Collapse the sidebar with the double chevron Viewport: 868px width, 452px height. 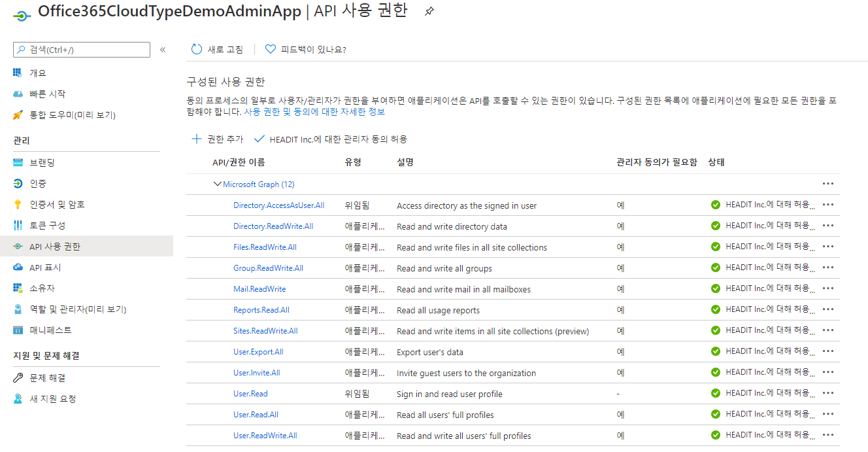(163, 50)
